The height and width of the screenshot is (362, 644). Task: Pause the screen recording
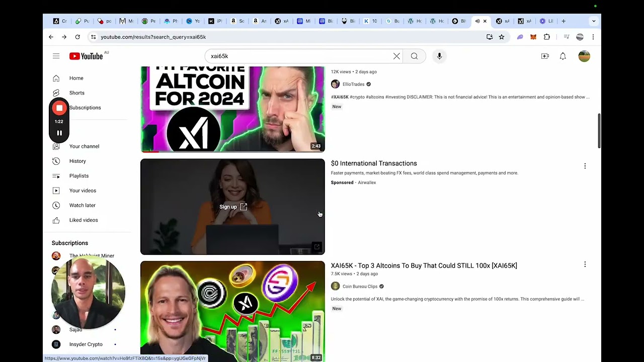(59, 133)
